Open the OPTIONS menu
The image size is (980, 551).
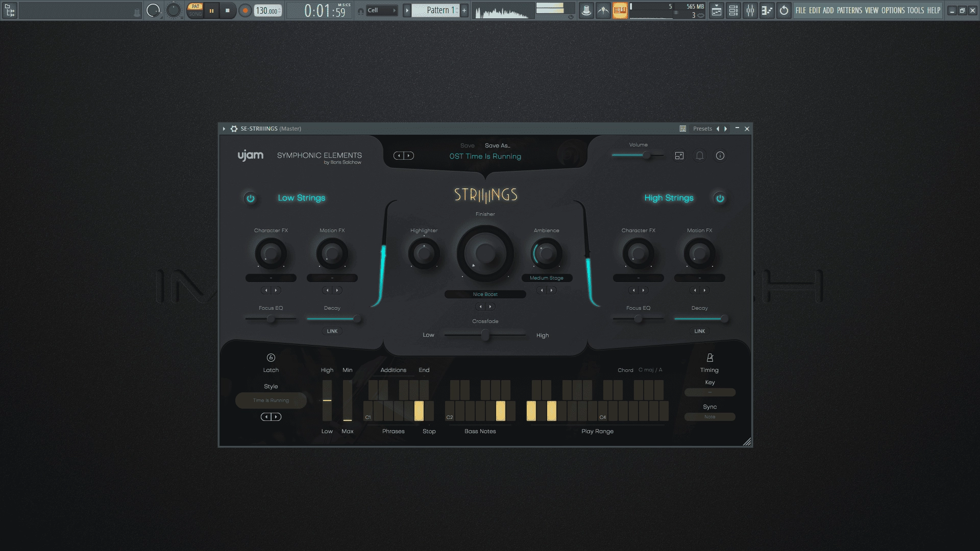[893, 10]
